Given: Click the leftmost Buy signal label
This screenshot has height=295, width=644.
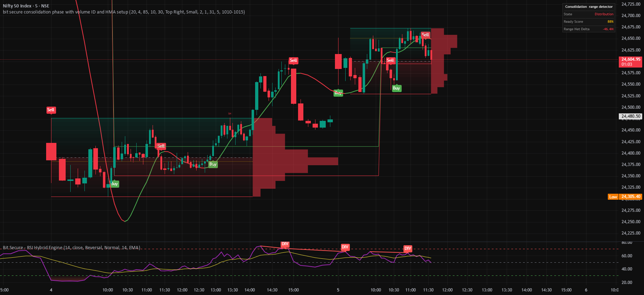Looking at the screenshot, I should [x=114, y=184].
